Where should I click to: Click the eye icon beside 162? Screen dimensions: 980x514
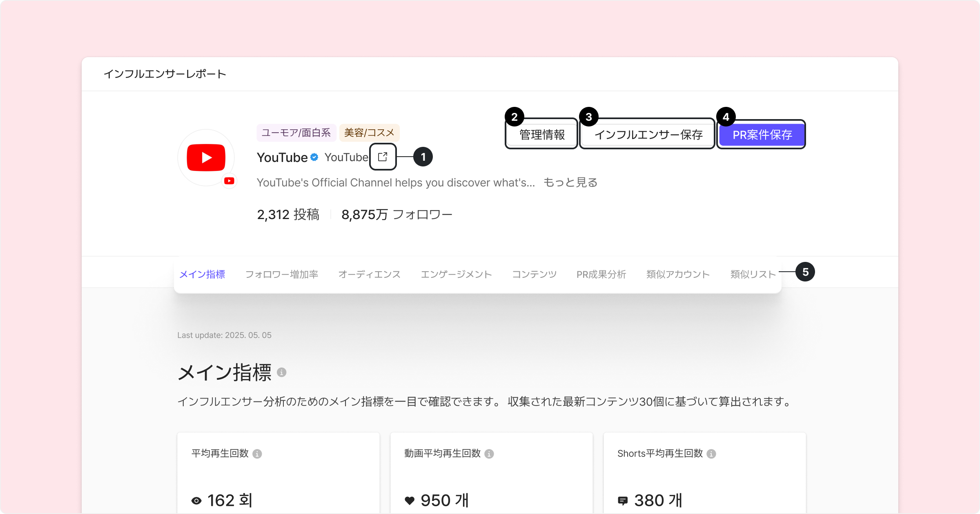click(x=196, y=501)
